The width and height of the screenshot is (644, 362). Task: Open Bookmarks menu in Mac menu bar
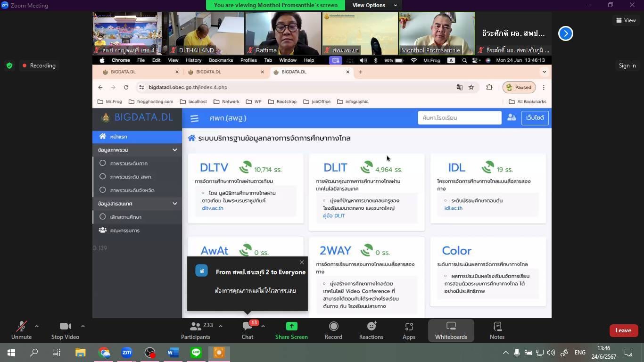tap(221, 60)
